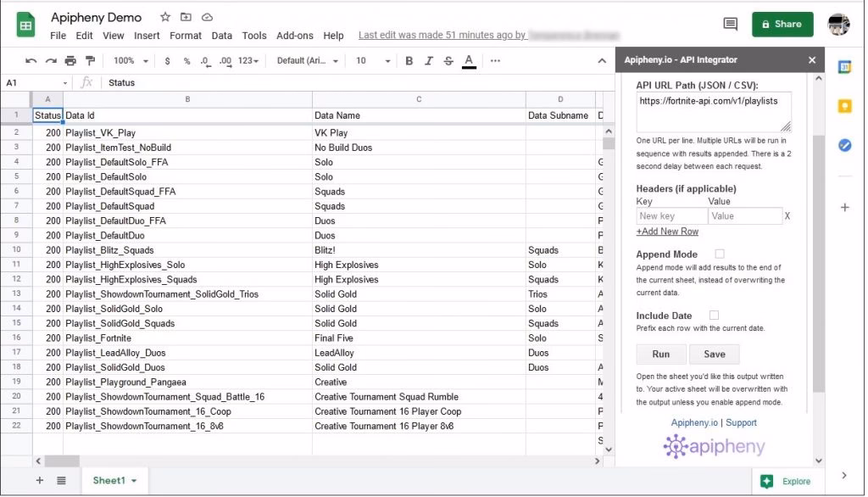Viewport: 868px width, 497px height.
Task: Redo the last action
Action: pyautogui.click(x=50, y=61)
